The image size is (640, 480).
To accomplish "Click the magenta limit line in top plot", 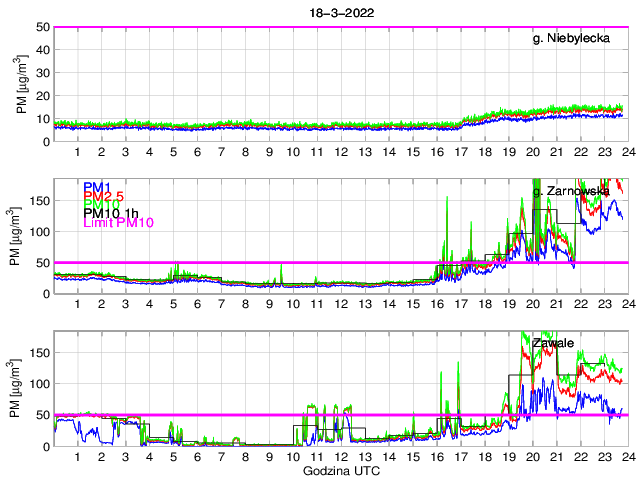I will coord(300,27).
